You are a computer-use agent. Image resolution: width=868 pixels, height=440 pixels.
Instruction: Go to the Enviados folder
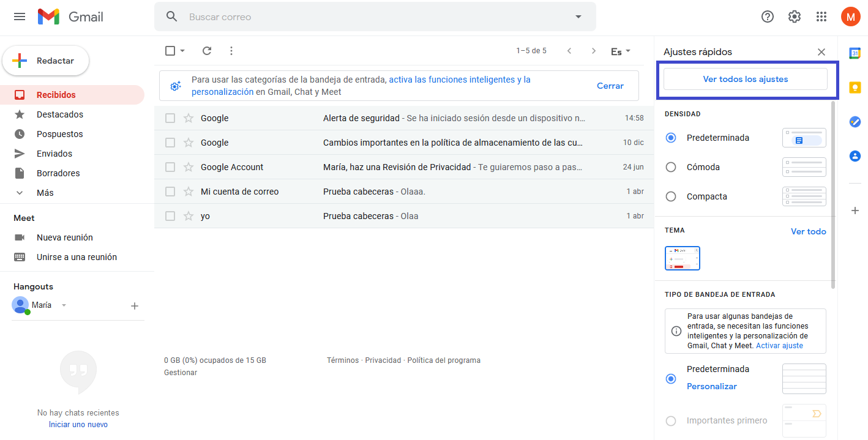pos(54,154)
